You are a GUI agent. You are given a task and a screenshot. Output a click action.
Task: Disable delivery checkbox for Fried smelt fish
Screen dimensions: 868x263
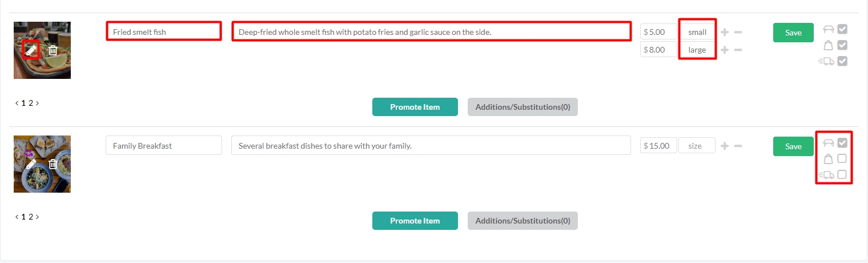[842, 61]
